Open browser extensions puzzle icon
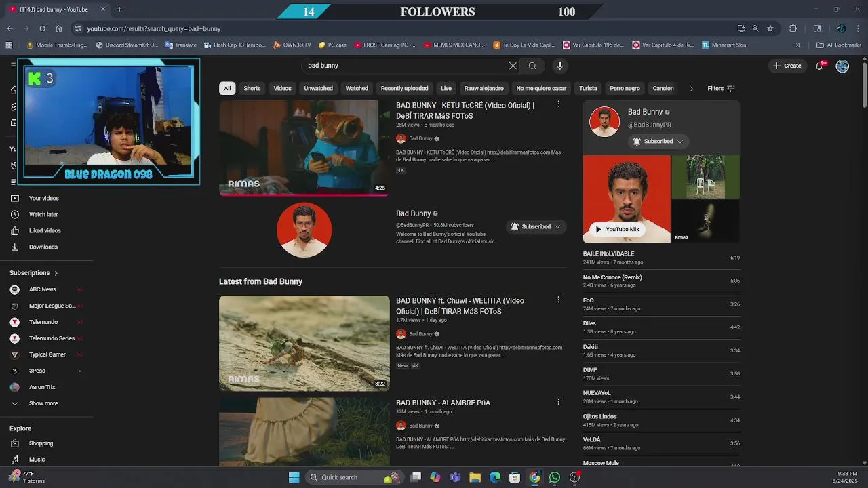This screenshot has height=488, width=868. coord(793,28)
